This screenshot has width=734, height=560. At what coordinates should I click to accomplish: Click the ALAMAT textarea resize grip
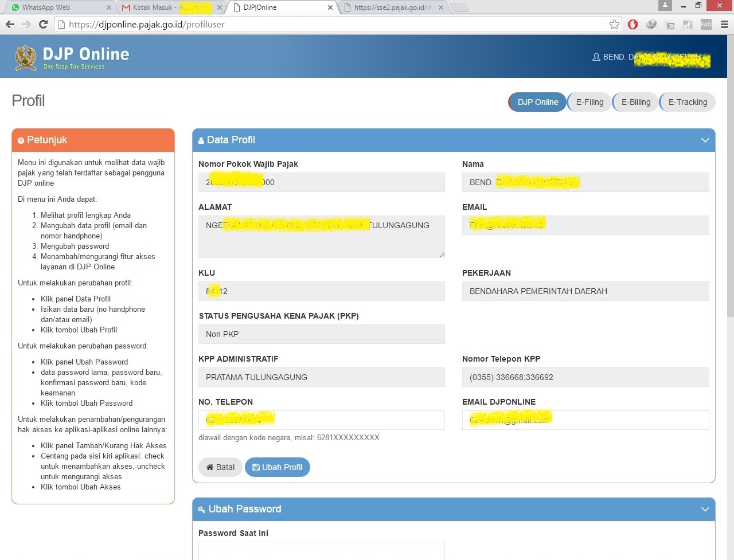tap(442, 254)
